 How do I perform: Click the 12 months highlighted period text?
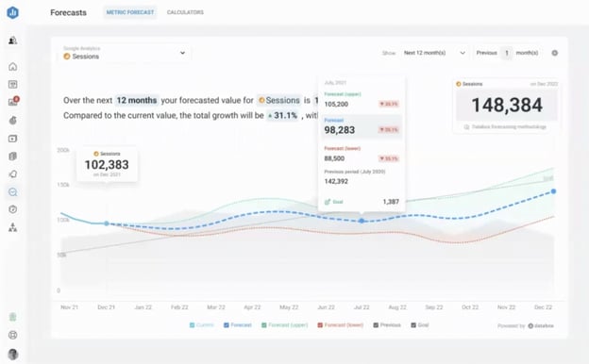pos(137,100)
